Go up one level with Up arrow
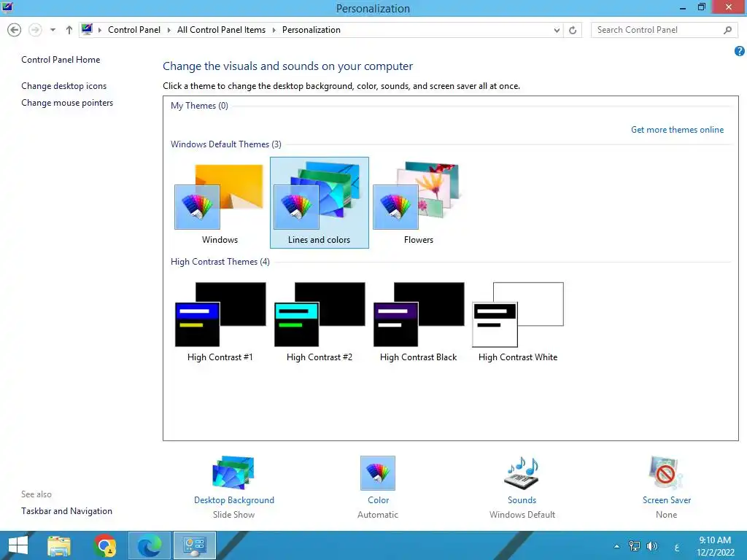This screenshot has width=747, height=560. click(69, 30)
